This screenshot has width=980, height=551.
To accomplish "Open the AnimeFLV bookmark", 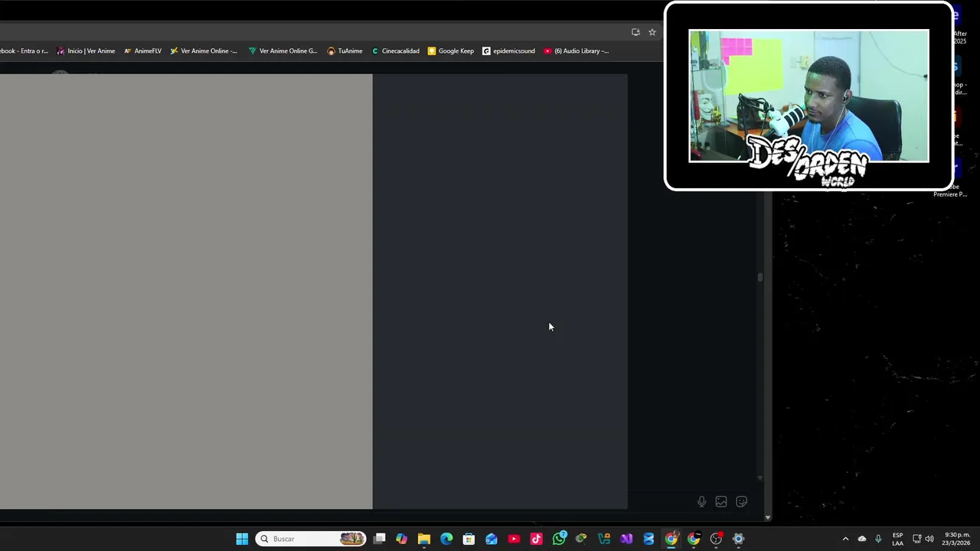I will [x=142, y=51].
